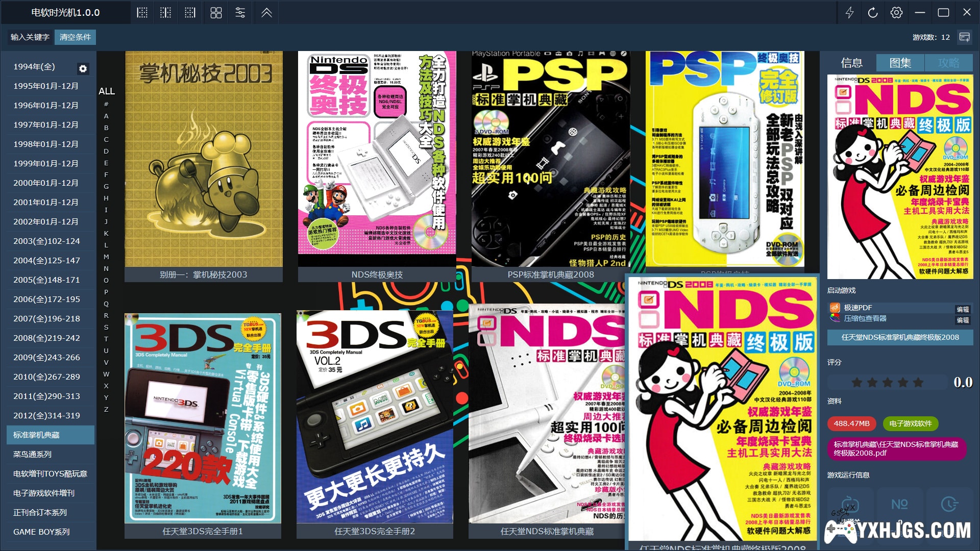Click the refresh icon in title bar
The height and width of the screenshot is (551, 980).
873,13
